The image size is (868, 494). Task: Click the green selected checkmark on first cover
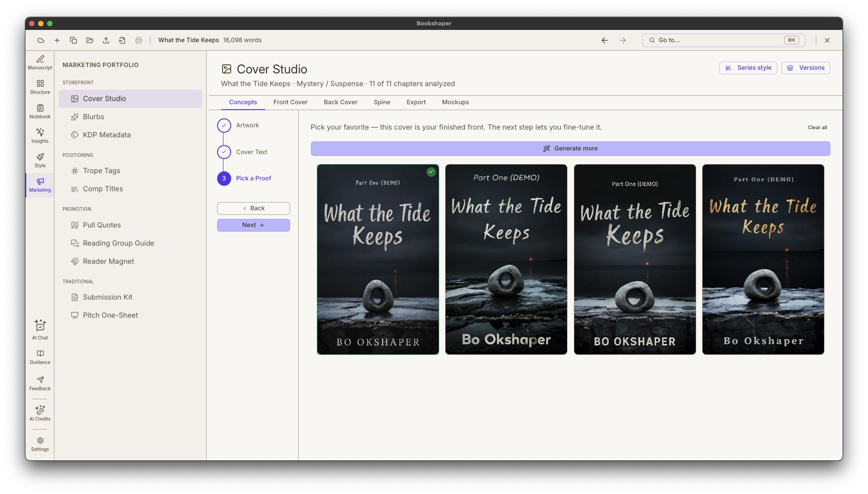431,172
